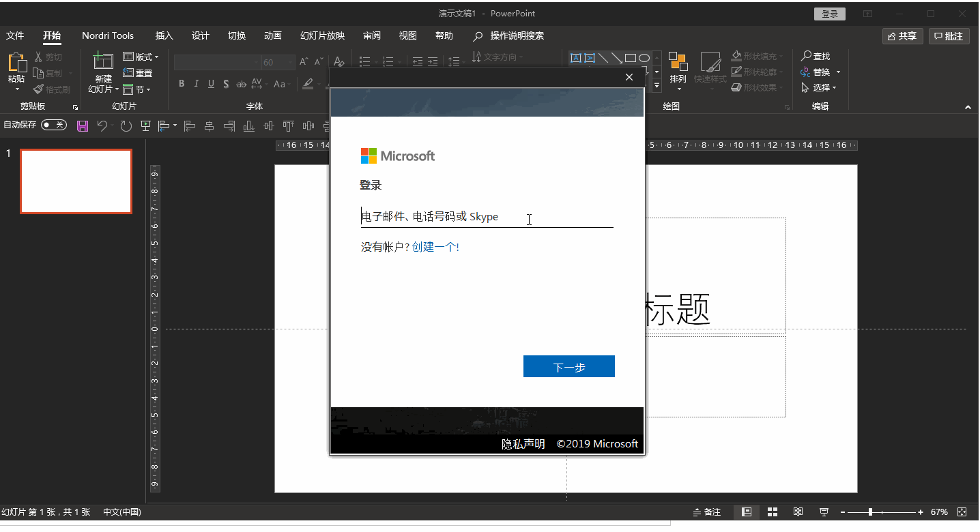Switch to the Nordri Tools tab

[x=108, y=35]
